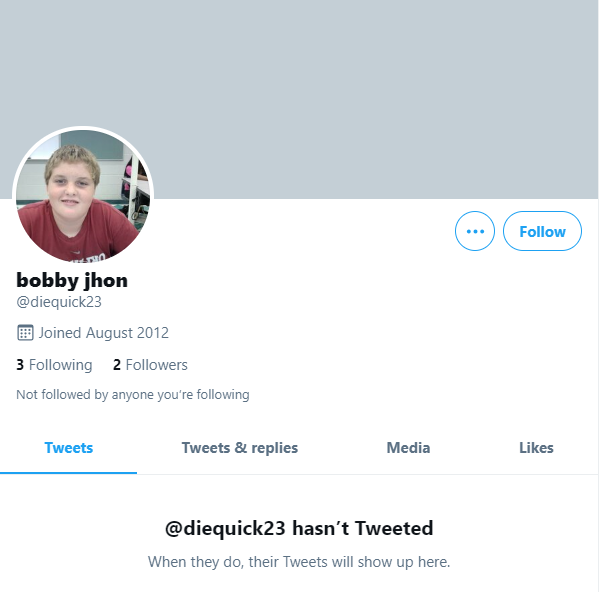Switch to Tweets & replies tab
The height and width of the screenshot is (592, 599).
[x=240, y=448]
